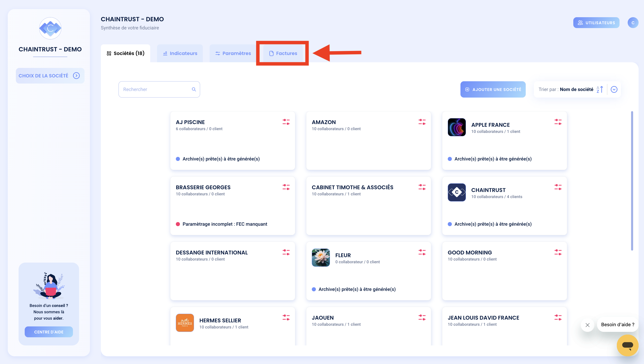Click the APPLE FRANCE company name
Viewport: 644px width, 364px height.
coord(490,125)
